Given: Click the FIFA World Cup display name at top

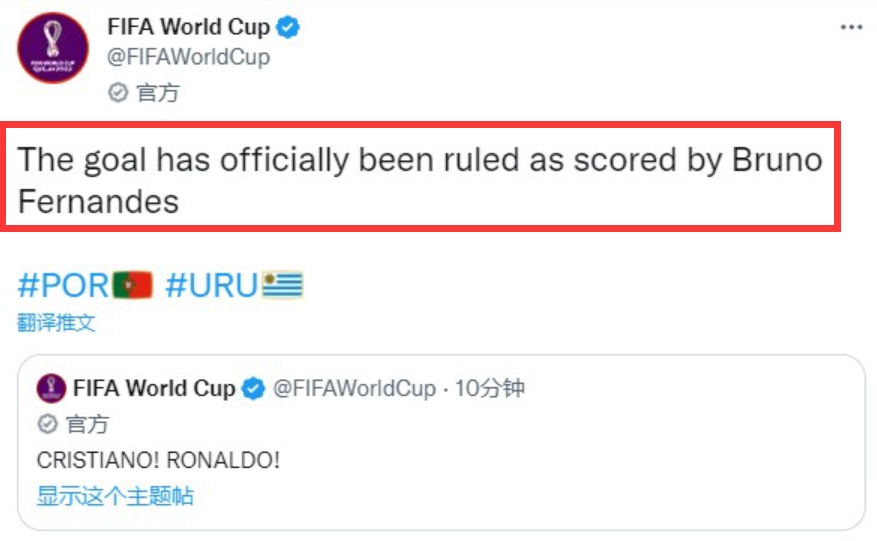Looking at the screenshot, I should tap(188, 27).
